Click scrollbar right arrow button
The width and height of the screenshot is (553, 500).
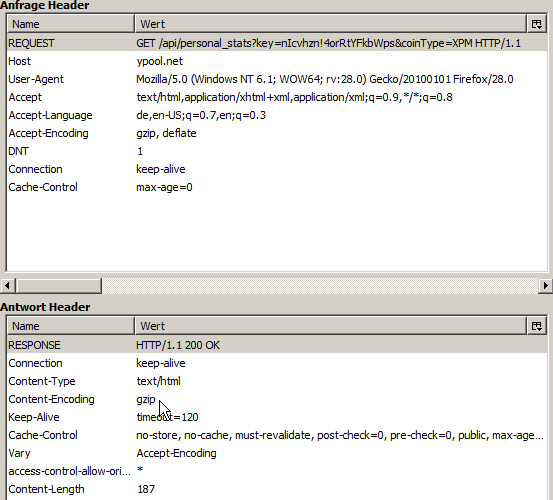click(546, 285)
